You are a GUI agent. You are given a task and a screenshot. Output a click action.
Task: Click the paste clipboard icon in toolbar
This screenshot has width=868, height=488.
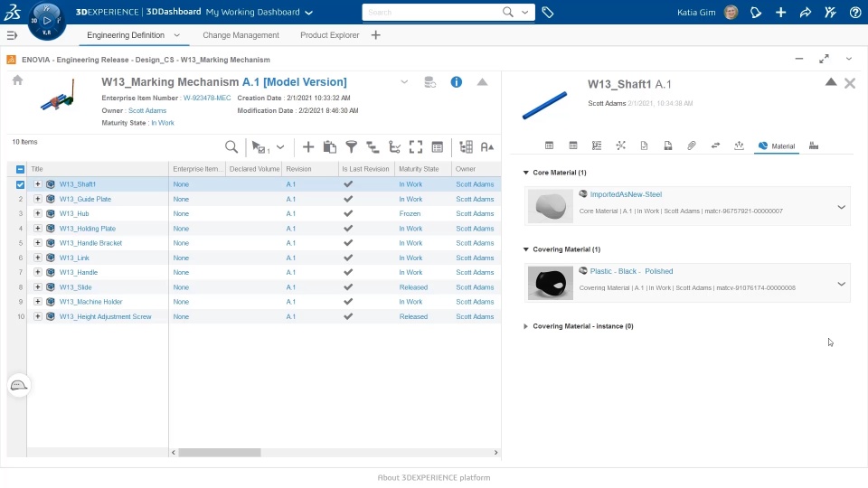pos(330,146)
